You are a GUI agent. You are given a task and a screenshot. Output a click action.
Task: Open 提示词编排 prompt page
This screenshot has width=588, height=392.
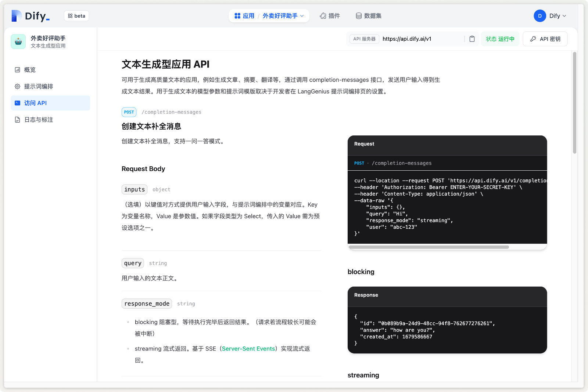click(50, 86)
